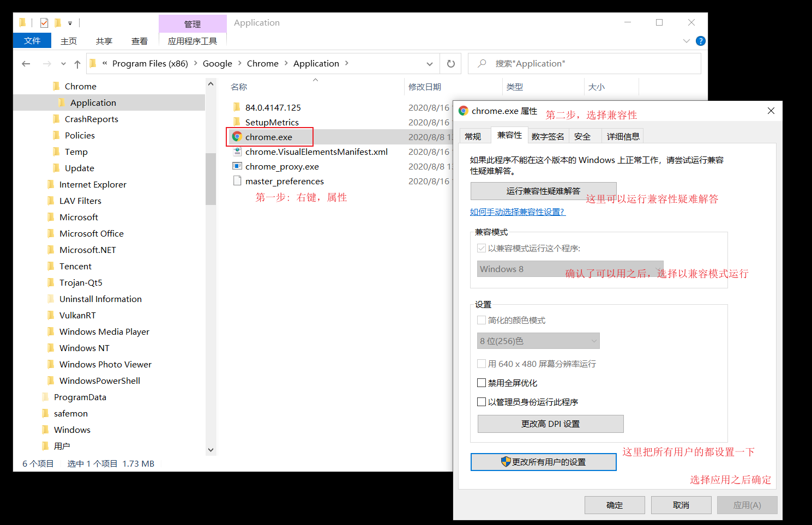Select ProgramData folder in tree
The height and width of the screenshot is (525, 812).
(80, 397)
